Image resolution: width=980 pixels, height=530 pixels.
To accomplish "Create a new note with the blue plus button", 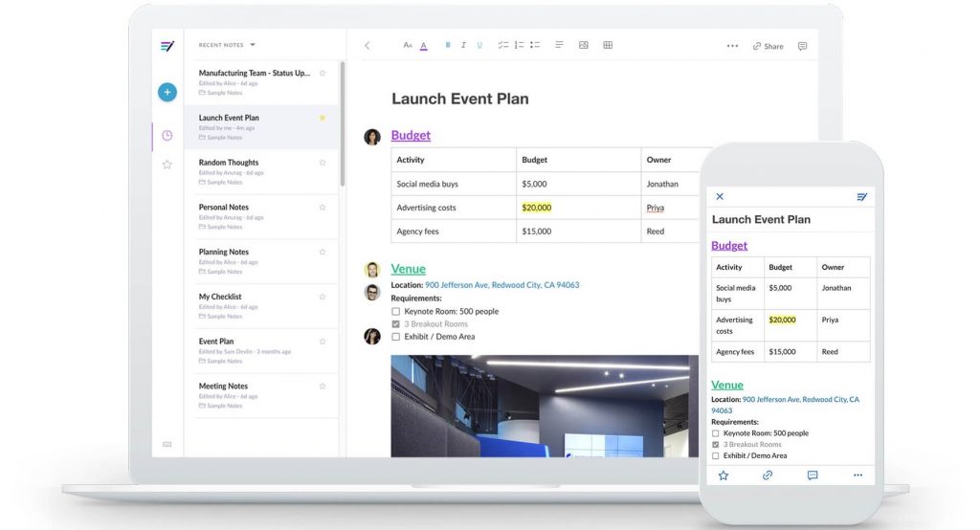I will (167, 92).
